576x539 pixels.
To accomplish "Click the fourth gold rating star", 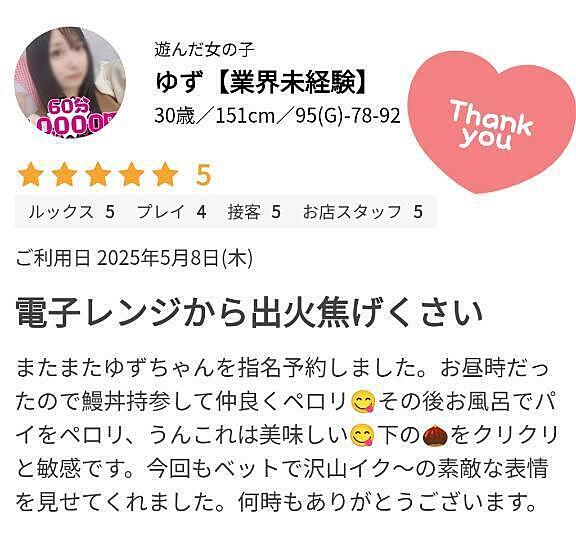I will 132,175.
